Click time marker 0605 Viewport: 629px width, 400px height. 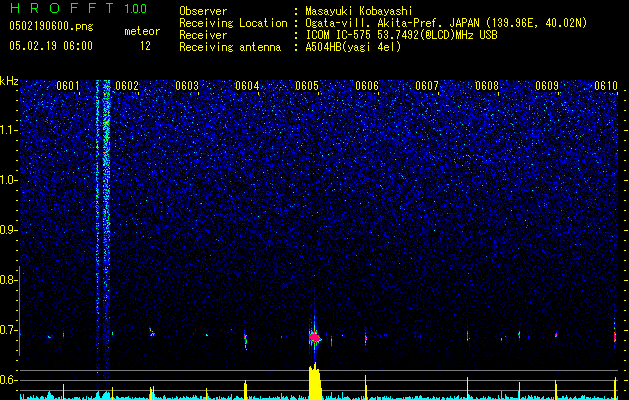pyautogui.click(x=307, y=86)
